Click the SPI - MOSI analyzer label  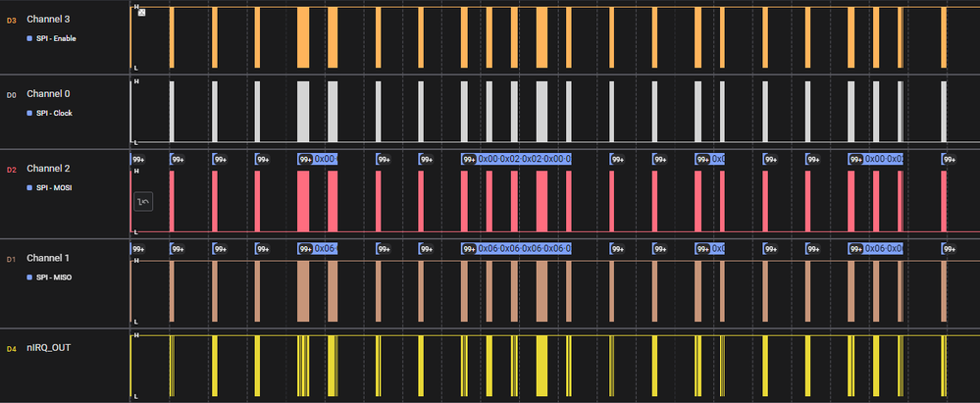[x=54, y=188]
